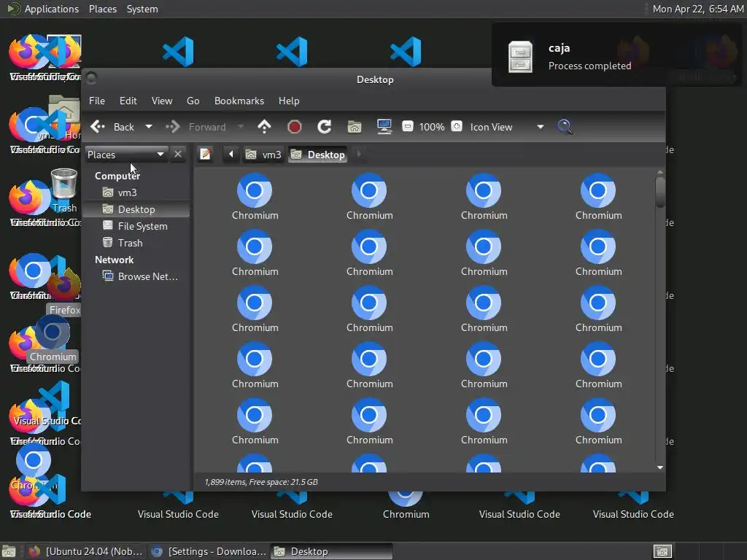
Task: Open the Places side pane dropdown
Action: pyautogui.click(x=126, y=155)
